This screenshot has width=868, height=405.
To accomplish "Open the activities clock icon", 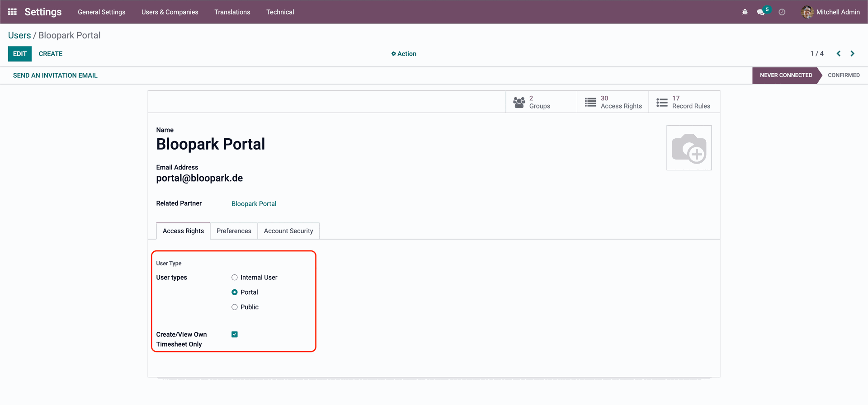I will 782,12.
